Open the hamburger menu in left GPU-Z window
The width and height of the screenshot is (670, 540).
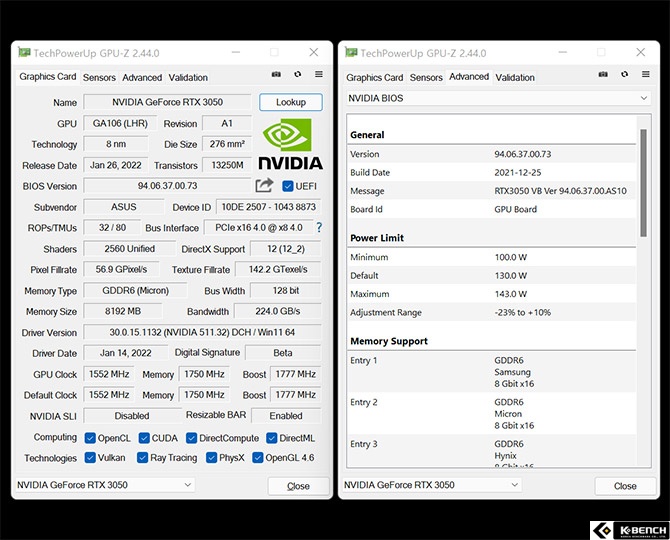(x=319, y=74)
